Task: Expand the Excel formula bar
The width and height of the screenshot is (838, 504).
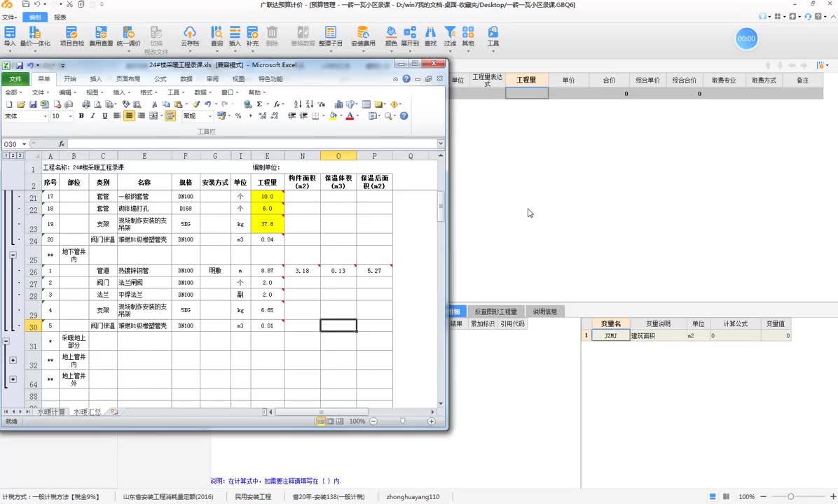Action: click(x=441, y=143)
